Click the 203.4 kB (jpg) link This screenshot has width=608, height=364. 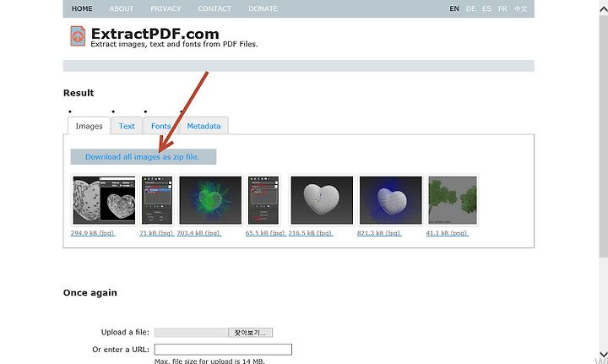coord(199,233)
